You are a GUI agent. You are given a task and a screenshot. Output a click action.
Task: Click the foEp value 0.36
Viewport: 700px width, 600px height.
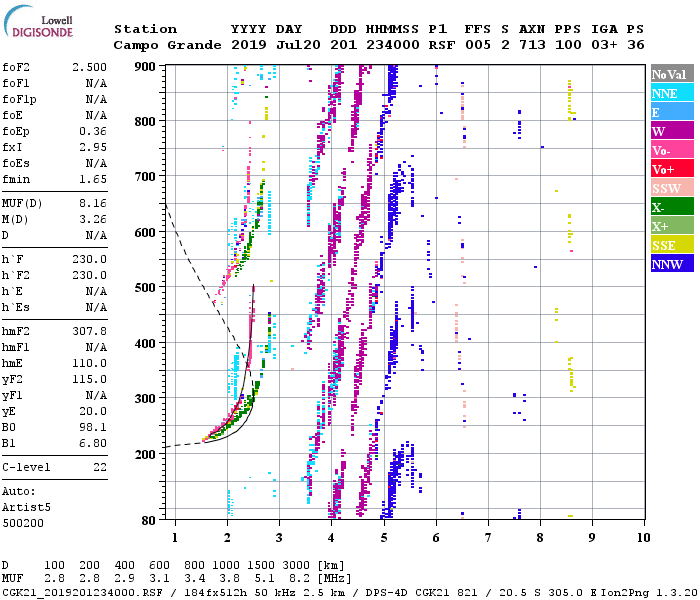[93, 131]
